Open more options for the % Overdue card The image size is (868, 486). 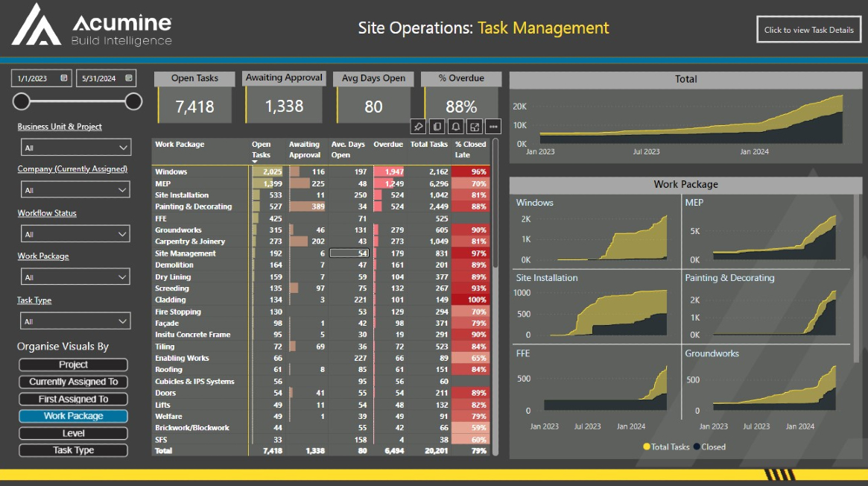pyautogui.click(x=492, y=126)
